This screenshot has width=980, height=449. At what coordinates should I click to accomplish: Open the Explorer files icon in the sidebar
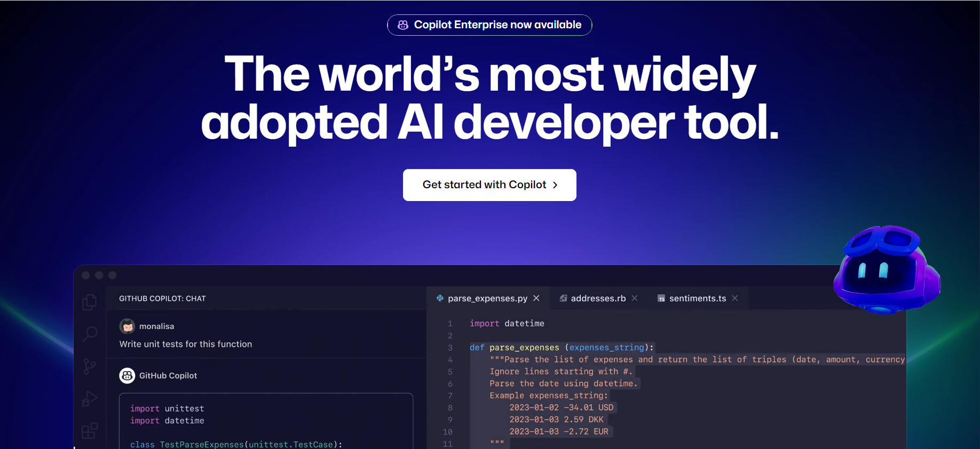[90, 302]
